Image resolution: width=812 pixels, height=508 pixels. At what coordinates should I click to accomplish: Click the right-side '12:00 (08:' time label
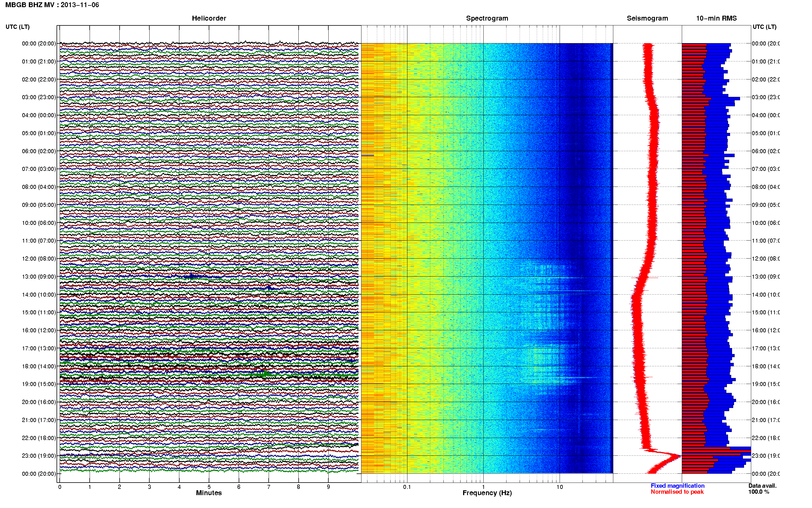point(765,258)
